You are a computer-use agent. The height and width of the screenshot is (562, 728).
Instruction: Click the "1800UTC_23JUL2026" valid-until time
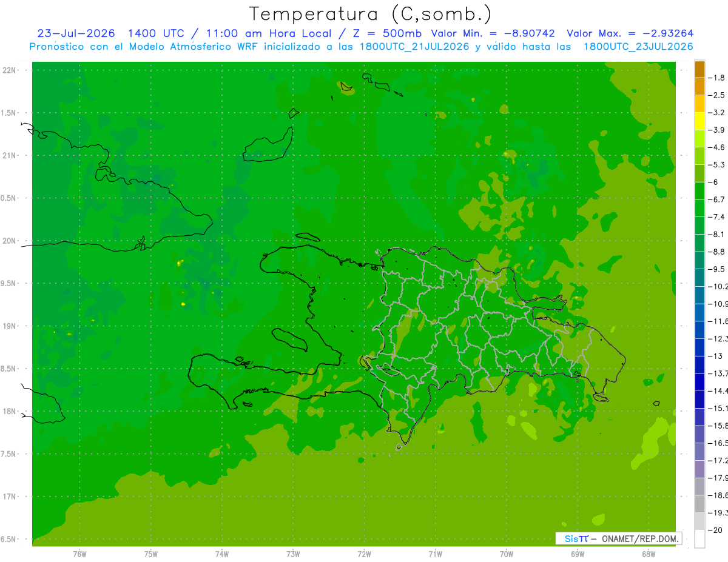(637, 46)
